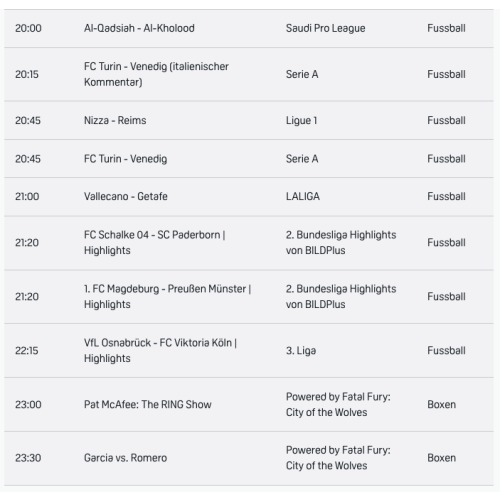
Task: Click Fussball category in Vallecano - Getafe row
Action: pos(446,196)
